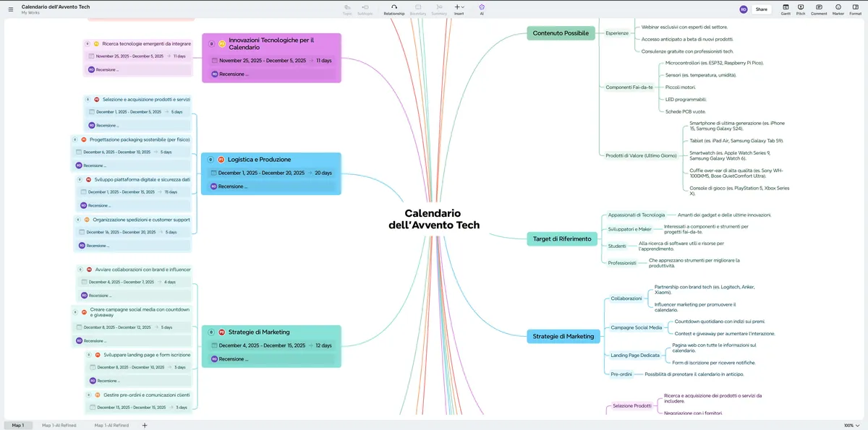The image size is (868, 430).
Task: Open the AI assistant tool
Action: pos(482,9)
